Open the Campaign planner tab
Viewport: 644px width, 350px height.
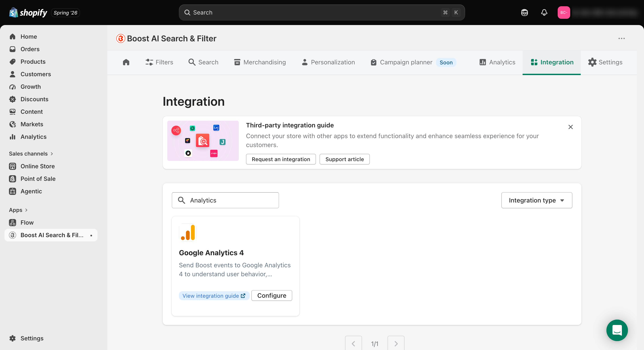pyautogui.click(x=414, y=62)
